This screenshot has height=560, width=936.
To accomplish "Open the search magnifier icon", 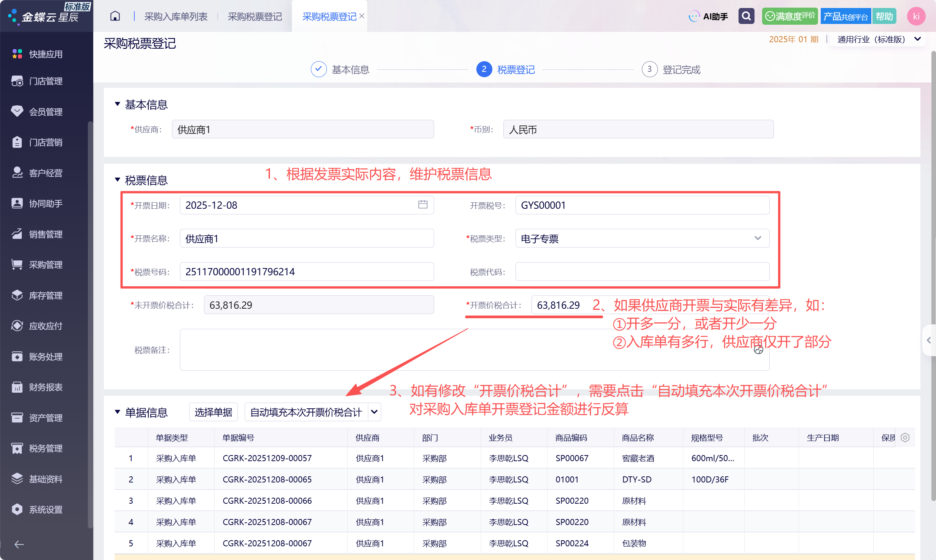I will pos(746,16).
